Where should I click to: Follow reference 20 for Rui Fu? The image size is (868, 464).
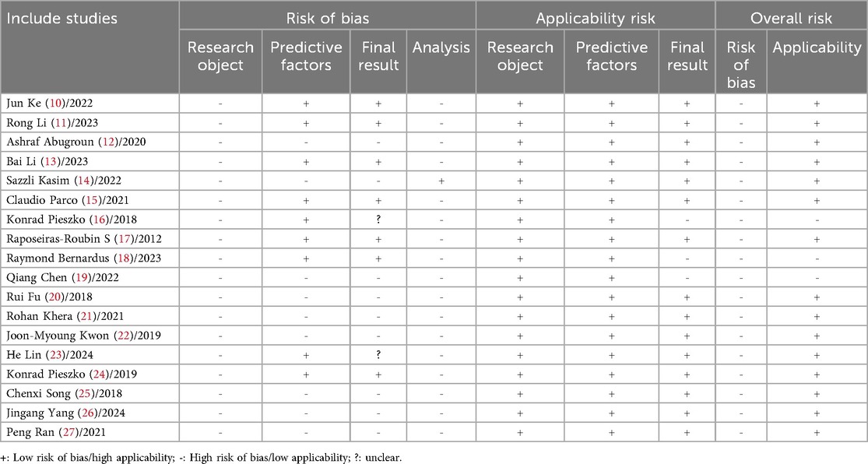[x=54, y=297]
